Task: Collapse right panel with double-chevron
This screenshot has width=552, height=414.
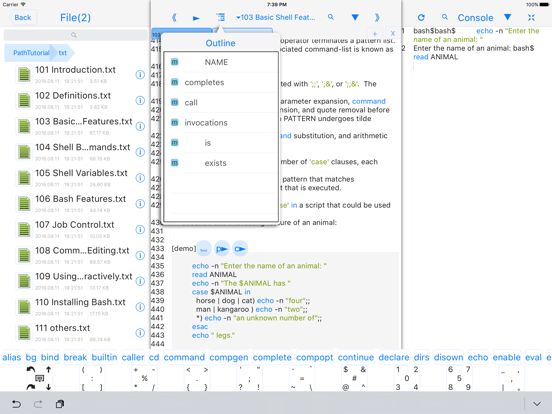Action: (377, 18)
